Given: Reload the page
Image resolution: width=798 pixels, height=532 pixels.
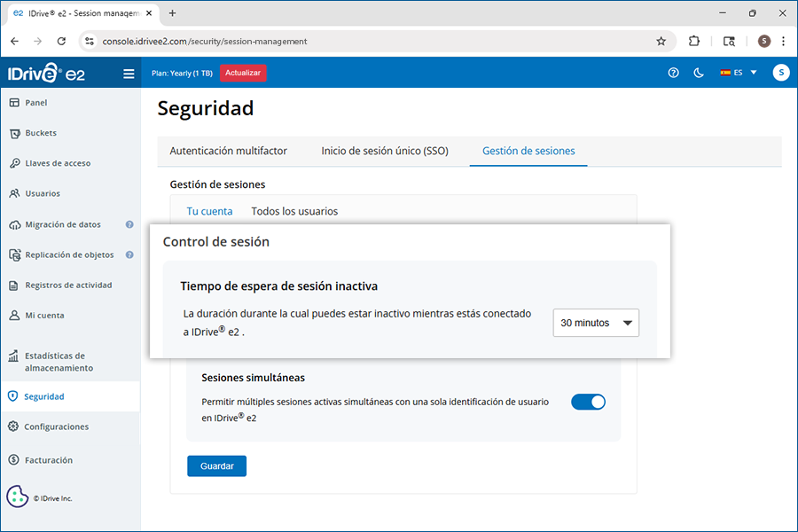Looking at the screenshot, I should click(x=61, y=42).
